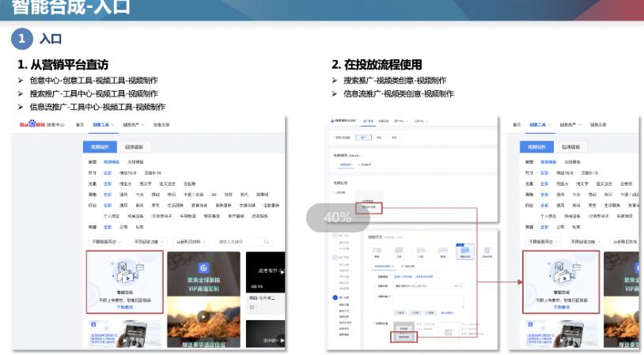Open the 从新到旧排序 sort dropdown in left screenshot

[x=190, y=241]
